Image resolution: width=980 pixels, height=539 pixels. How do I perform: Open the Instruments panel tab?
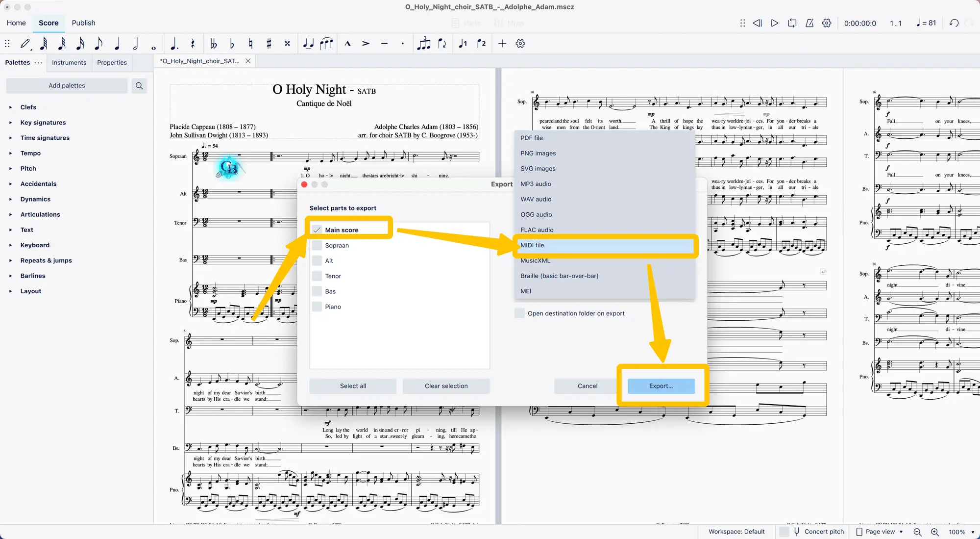coord(69,62)
